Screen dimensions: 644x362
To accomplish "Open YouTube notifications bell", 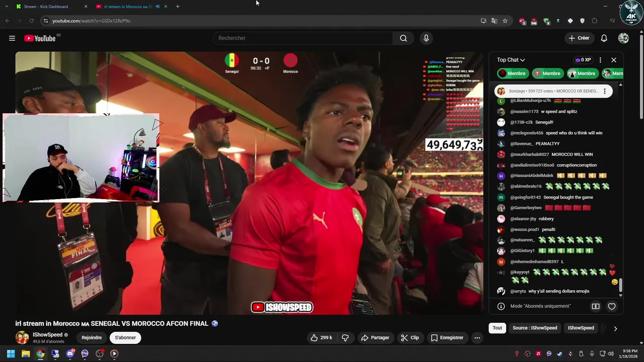I will coord(604,38).
